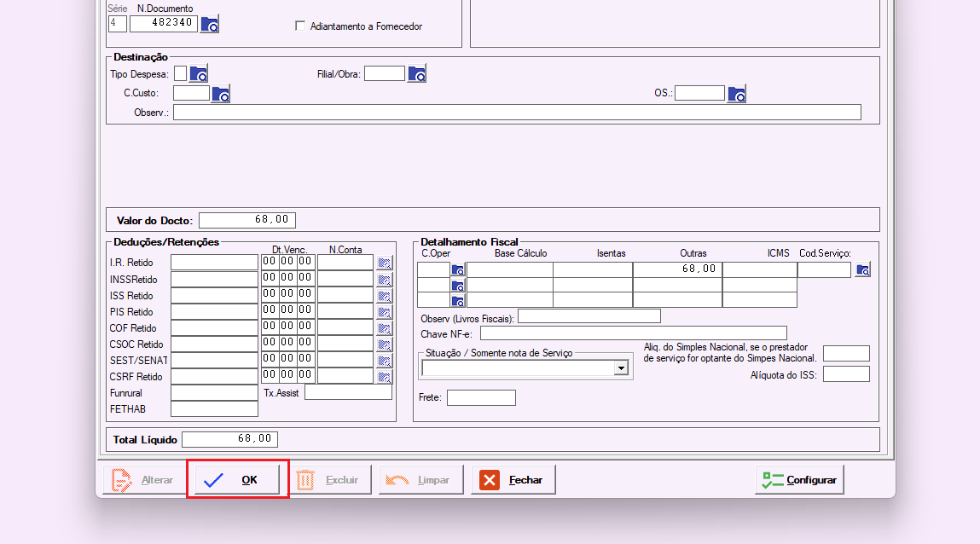Screen dimensions: 980x544
Task: Open the third C.Oper row lookup icon
Action: pos(458,301)
